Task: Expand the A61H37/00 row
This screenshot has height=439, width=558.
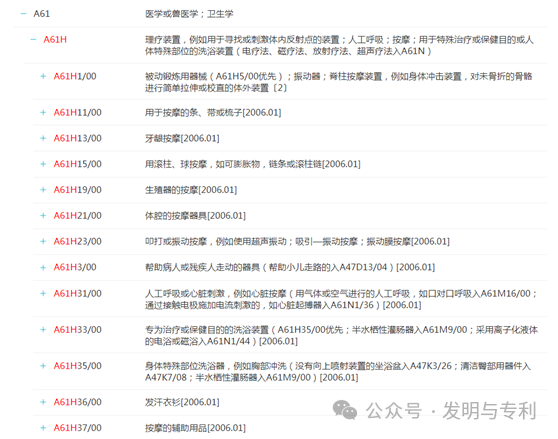Action: [x=43, y=428]
